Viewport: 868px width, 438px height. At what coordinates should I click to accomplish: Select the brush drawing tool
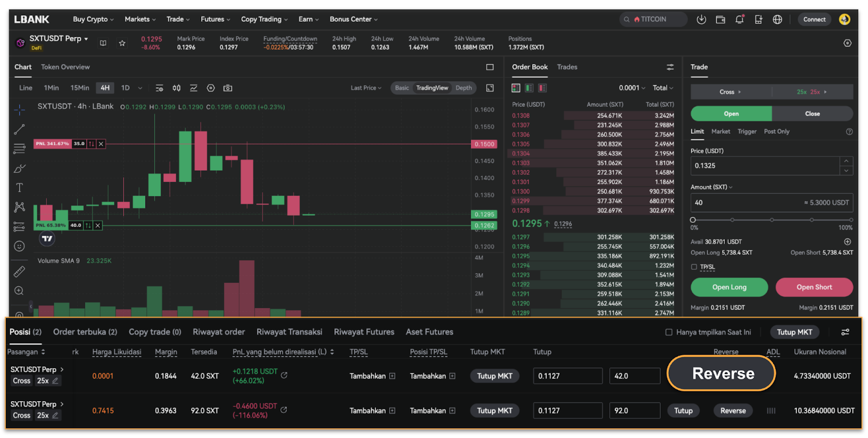20,168
